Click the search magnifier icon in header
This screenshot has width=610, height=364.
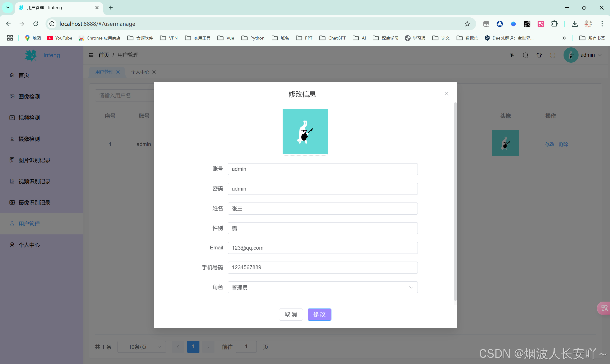[x=525, y=55]
